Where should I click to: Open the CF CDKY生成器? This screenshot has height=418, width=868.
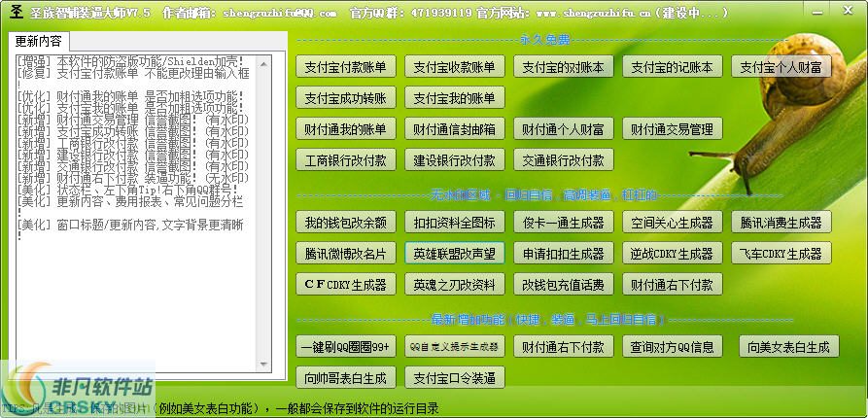[345, 284]
